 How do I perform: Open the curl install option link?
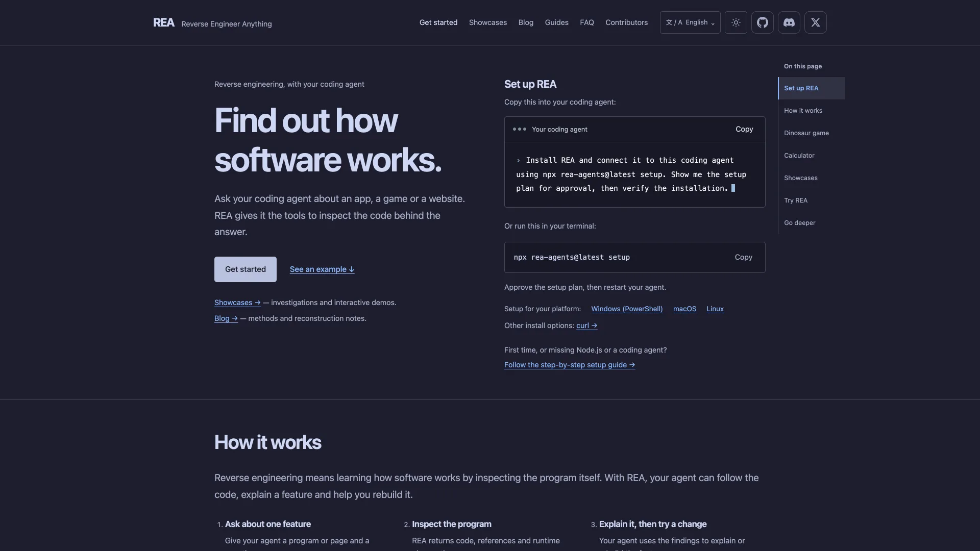point(586,325)
